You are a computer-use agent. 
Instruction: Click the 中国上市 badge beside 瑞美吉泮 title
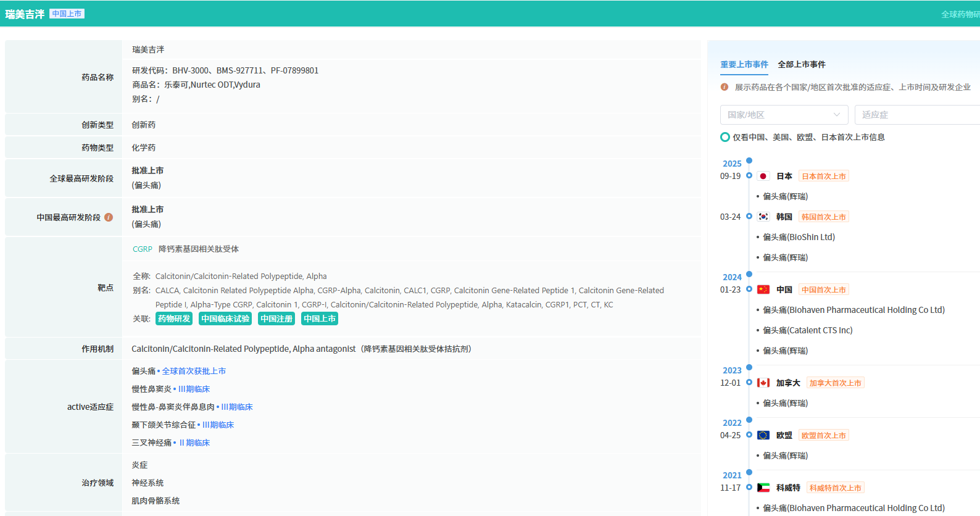tap(67, 14)
